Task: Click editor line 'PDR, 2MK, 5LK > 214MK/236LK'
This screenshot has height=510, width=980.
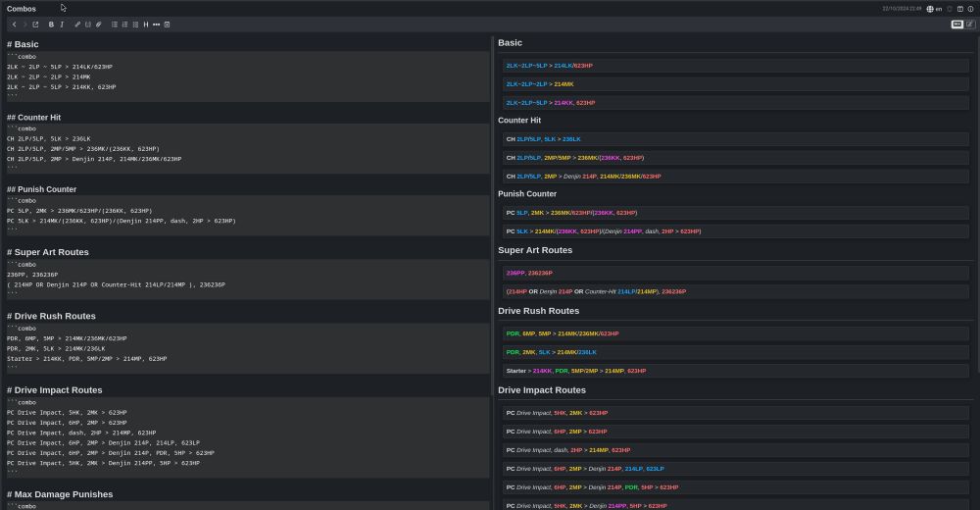Action: click(x=56, y=348)
